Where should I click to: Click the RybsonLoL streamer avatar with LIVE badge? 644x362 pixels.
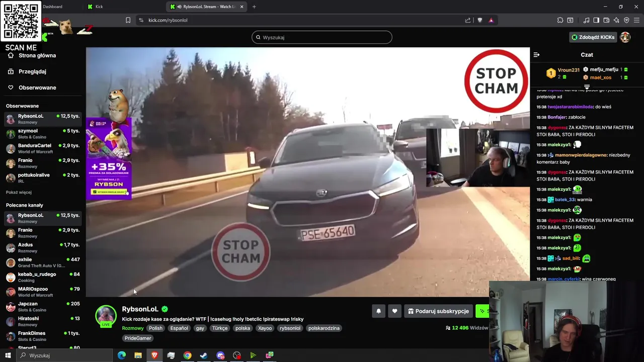106,316
